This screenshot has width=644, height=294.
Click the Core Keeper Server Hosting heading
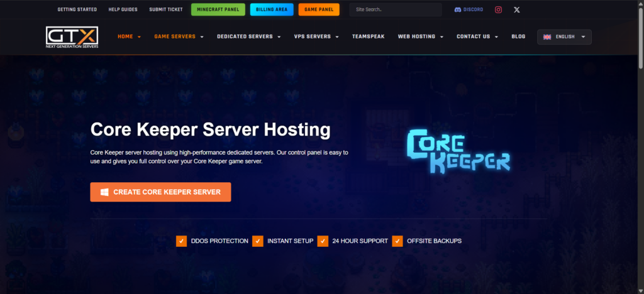click(x=210, y=129)
